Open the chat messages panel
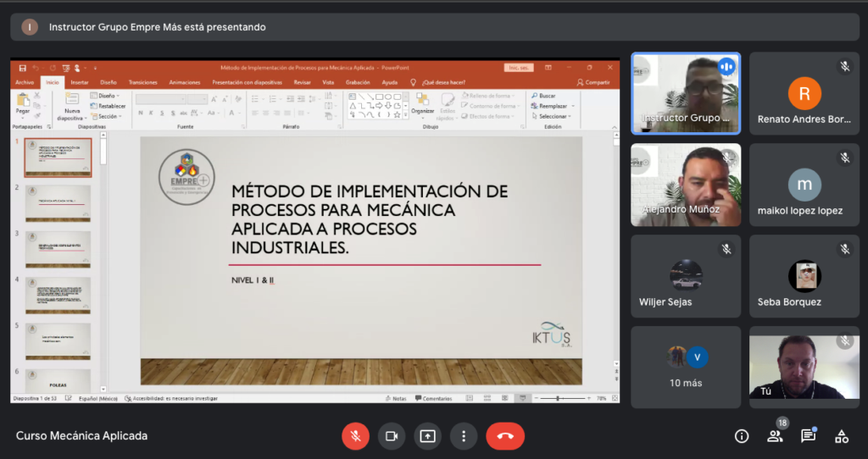 click(x=808, y=436)
